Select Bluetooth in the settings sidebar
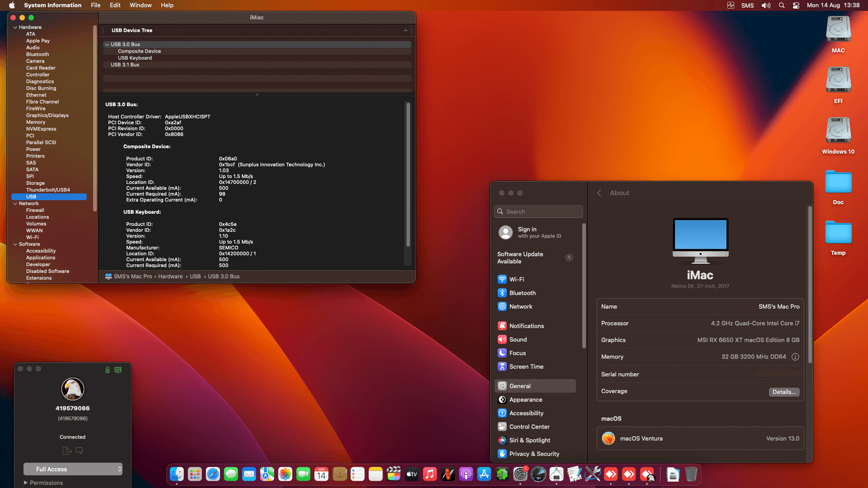 click(x=522, y=293)
